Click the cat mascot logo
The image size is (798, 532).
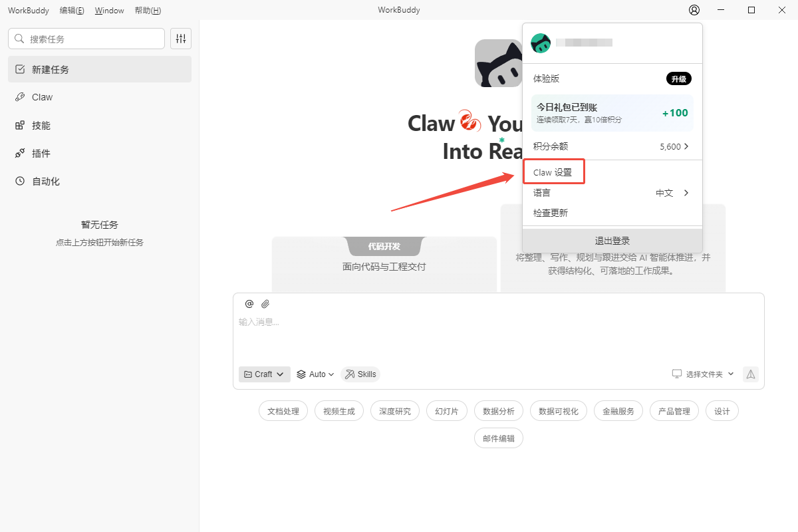498,63
